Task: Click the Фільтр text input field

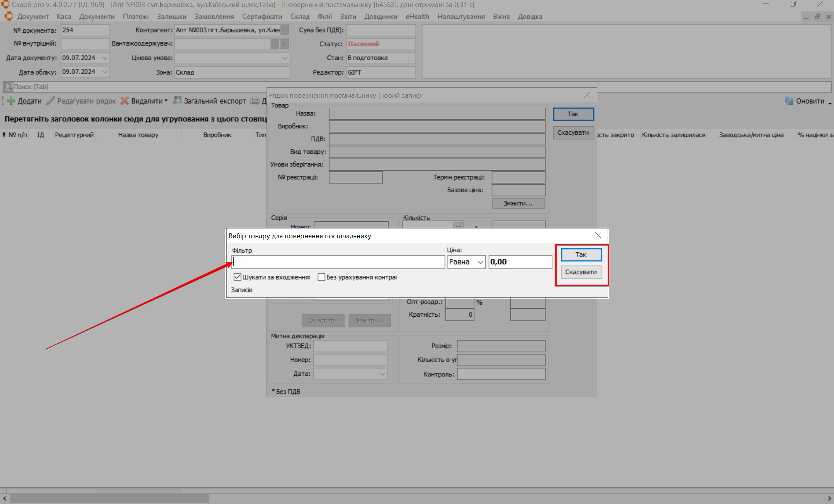Action: pyautogui.click(x=338, y=262)
